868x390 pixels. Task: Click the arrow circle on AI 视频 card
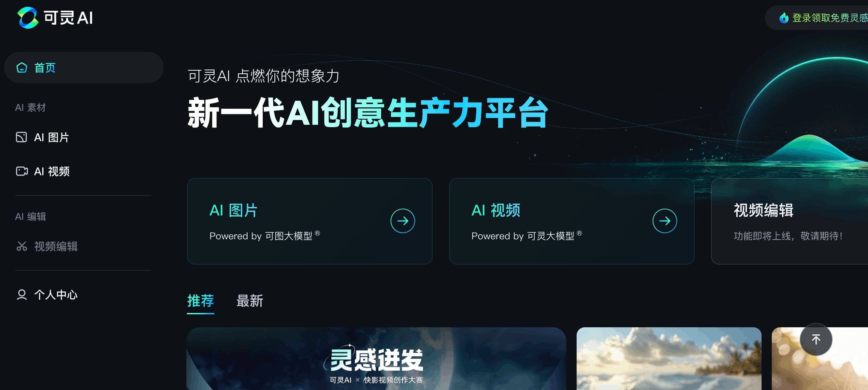[x=665, y=221]
